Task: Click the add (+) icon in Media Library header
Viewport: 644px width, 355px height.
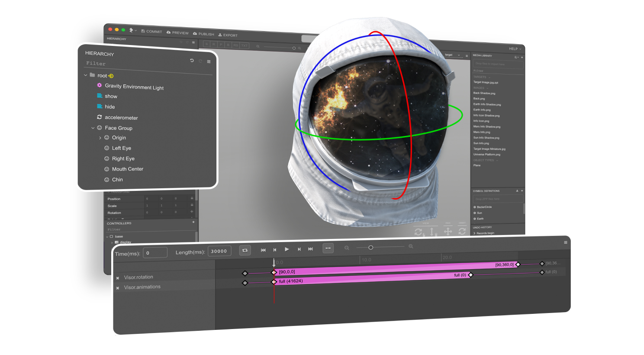Action: pyautogui.click(x=522, y=57)
